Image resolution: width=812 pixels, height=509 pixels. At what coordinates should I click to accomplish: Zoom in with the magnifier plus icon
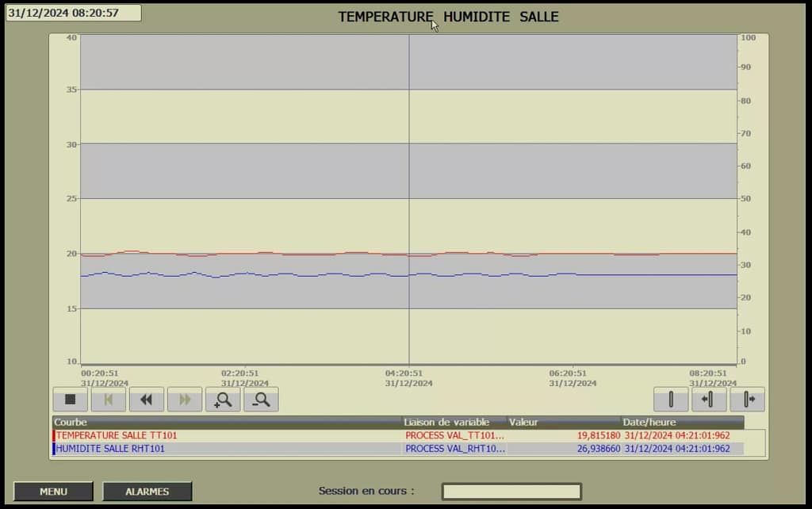click(223, 400)
